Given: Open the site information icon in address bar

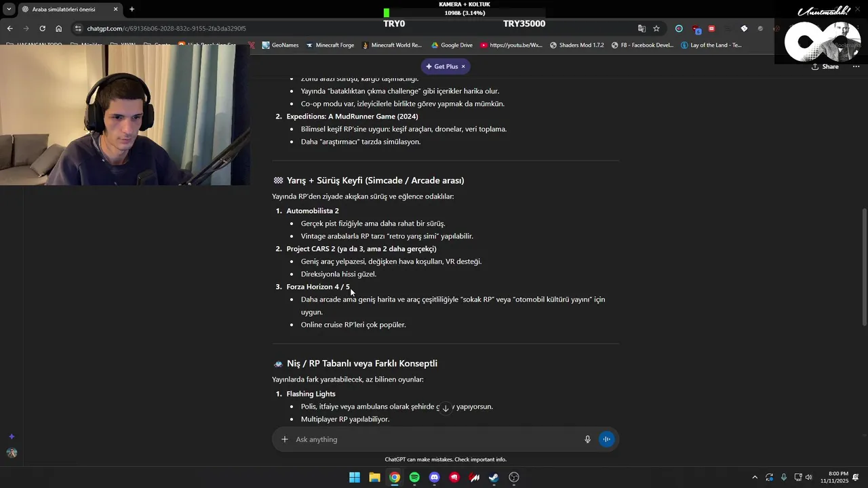Looking at the screenshot, I should pyautogui.click(x=78, y=28).
